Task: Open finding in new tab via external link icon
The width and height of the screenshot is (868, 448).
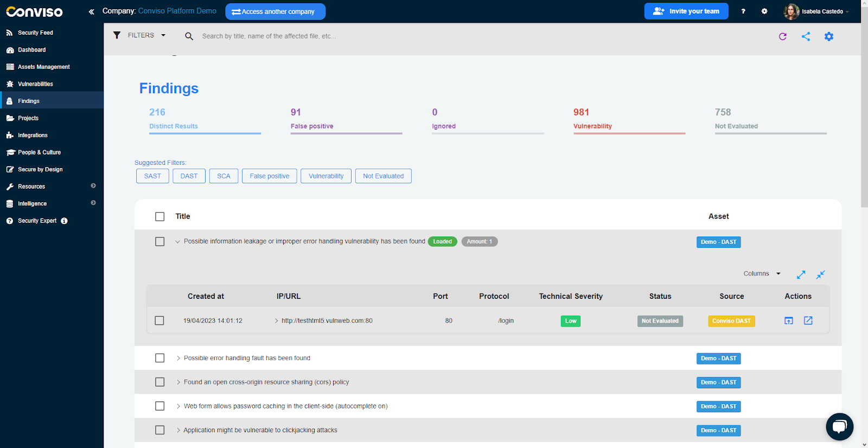Action: 808,321
